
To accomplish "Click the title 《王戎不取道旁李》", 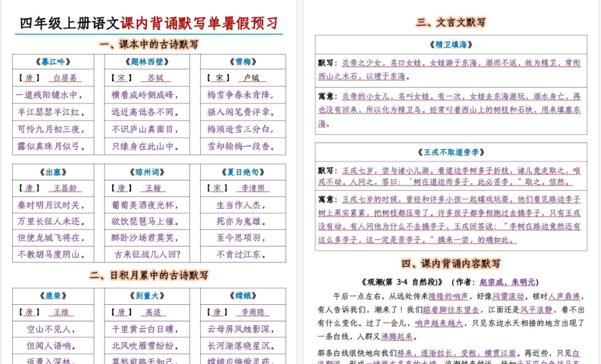I will pyautogui.click(x=451, y=152).
